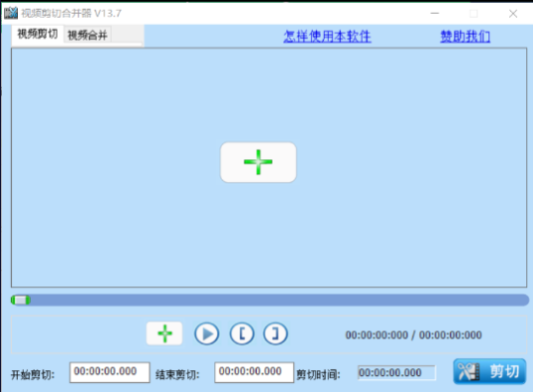Open the 赞助我们 sponsor link
The height and width of the screenshot is (392, 533).
click(x=465, y=37)
